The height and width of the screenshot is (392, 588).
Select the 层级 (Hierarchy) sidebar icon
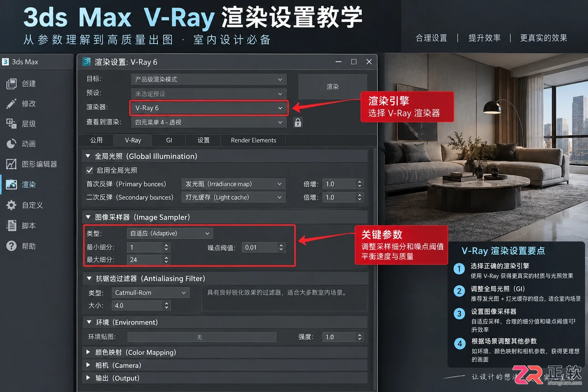[x=11, y=124]
